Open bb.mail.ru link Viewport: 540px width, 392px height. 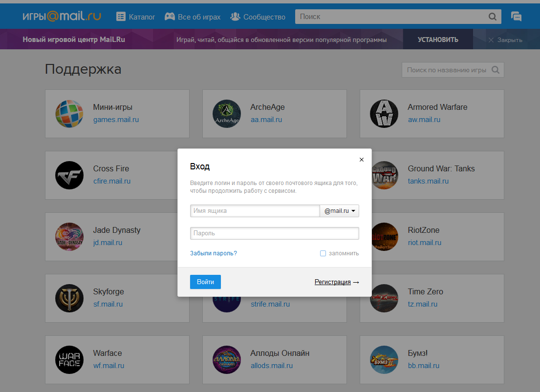pos(424,366)
